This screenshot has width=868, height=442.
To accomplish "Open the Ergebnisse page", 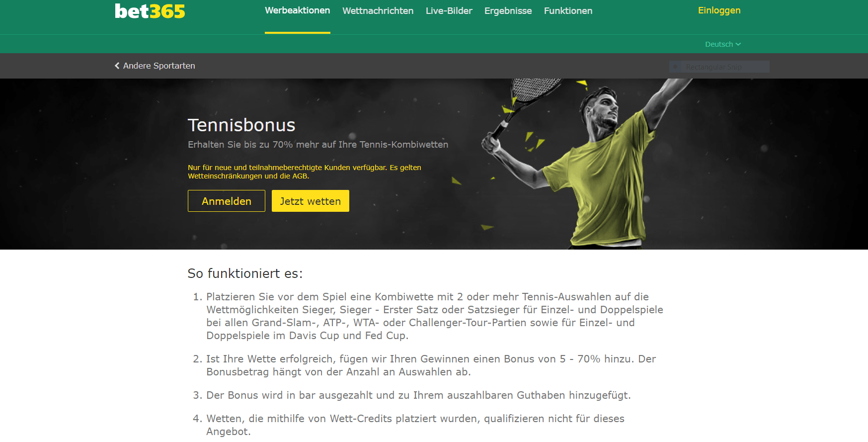I will (x=508, y=11).
